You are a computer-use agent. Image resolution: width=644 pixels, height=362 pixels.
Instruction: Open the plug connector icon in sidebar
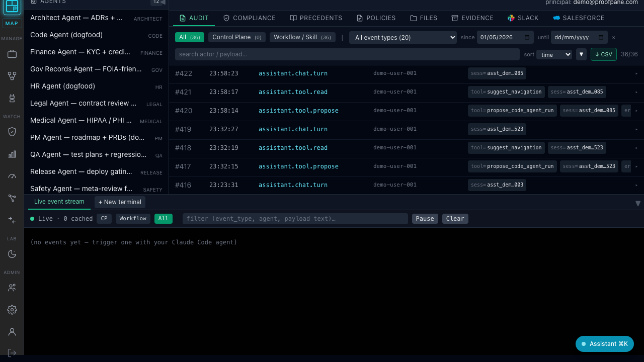12,98
